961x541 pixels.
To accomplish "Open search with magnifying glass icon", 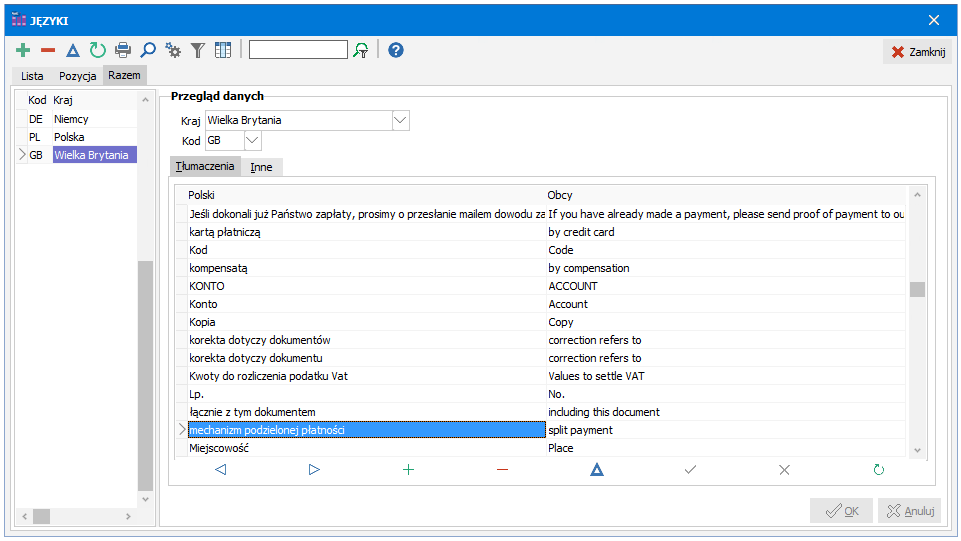I will tap(148, 50).
